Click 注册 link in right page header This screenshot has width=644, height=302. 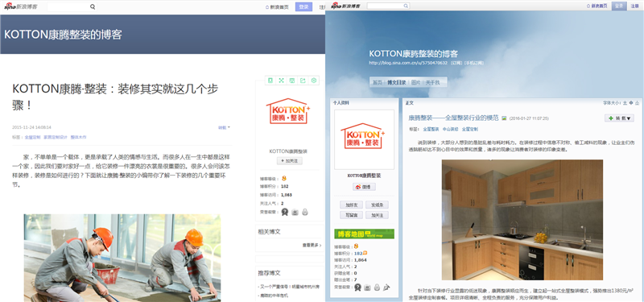(634, 6)
